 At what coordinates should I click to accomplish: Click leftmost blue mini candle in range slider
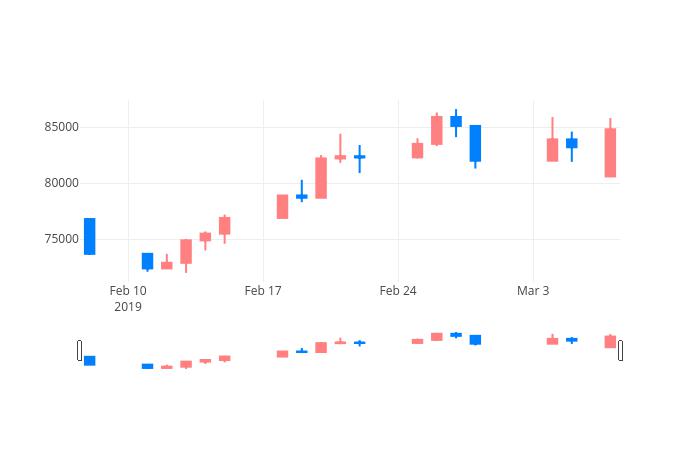[x=90, y=361]
